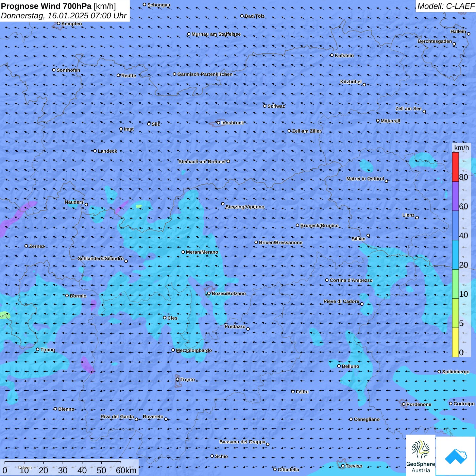This screenshot has height=476, width=476.
Task: Select the Bruneck/Brunico label
Action: point(319,225)
